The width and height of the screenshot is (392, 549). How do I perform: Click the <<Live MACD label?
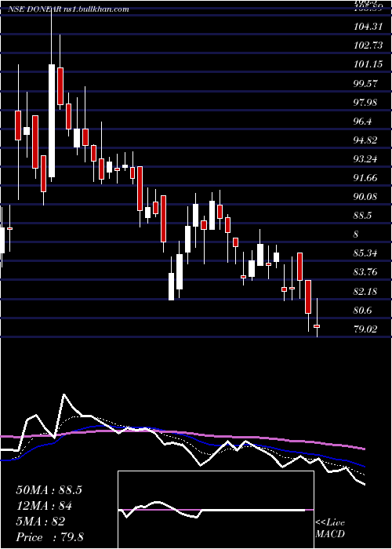click(x=330, y=529)
